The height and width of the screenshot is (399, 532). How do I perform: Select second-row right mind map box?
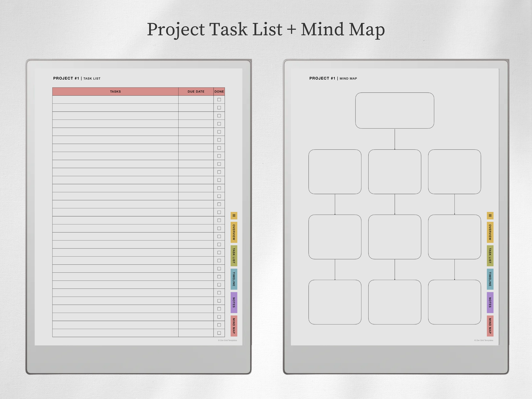[455, 172]
